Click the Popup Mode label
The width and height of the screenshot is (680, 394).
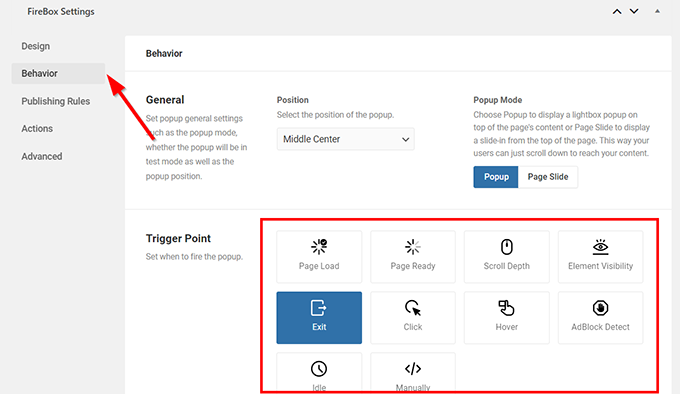click(x=497, y=100)
